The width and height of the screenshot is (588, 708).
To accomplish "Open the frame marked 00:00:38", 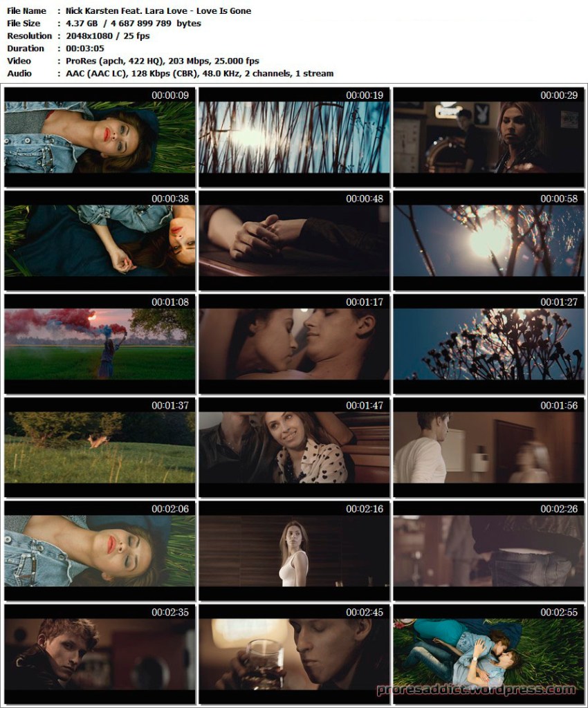I will click(100, 241).
